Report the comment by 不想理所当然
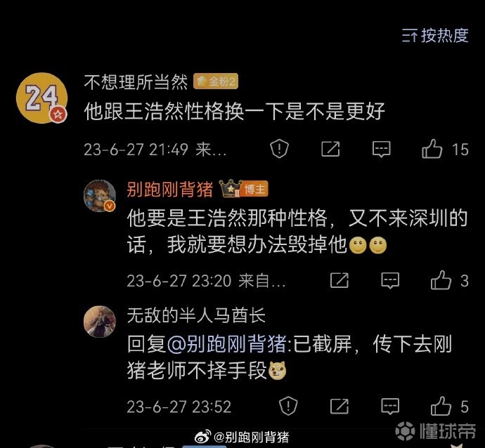This screenshot has height=448, width=485. pyautogui.click(x=279, y=149)
